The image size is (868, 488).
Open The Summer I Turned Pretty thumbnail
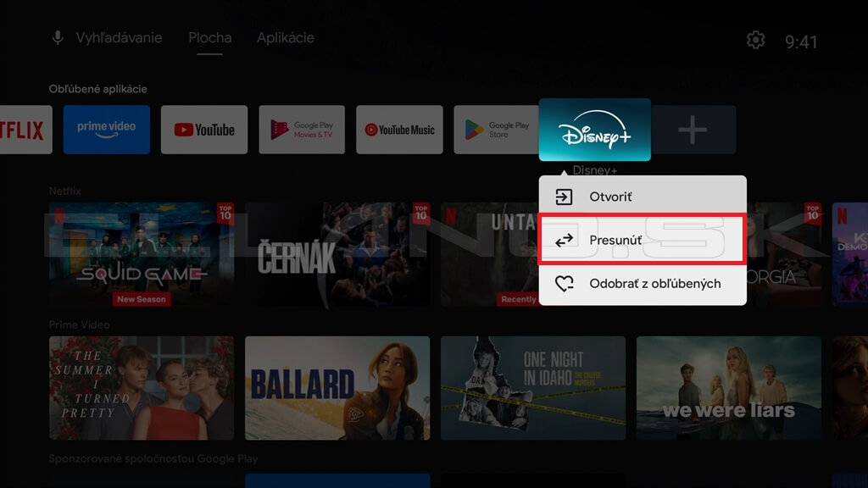142,388
